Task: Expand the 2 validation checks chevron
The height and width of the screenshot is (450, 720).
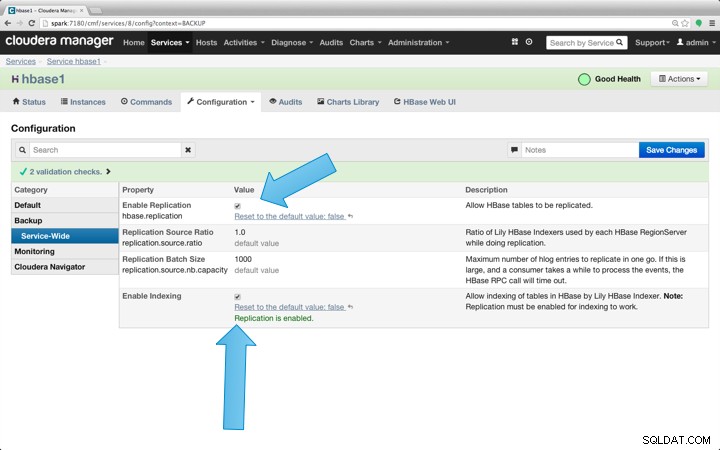Action: [108, 172]
